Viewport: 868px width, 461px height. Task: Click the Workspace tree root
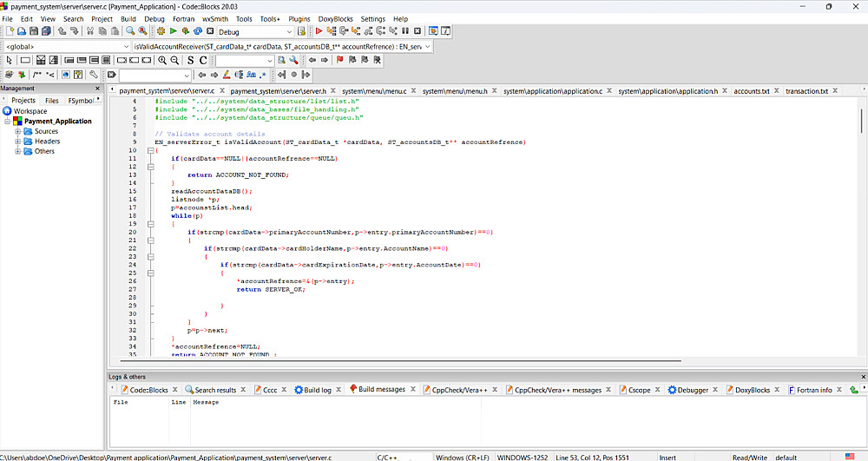point(30,111)
